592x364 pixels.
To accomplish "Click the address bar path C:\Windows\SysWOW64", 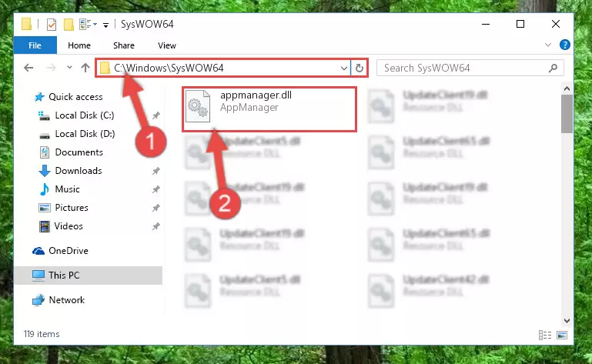I will coord(169,68).
